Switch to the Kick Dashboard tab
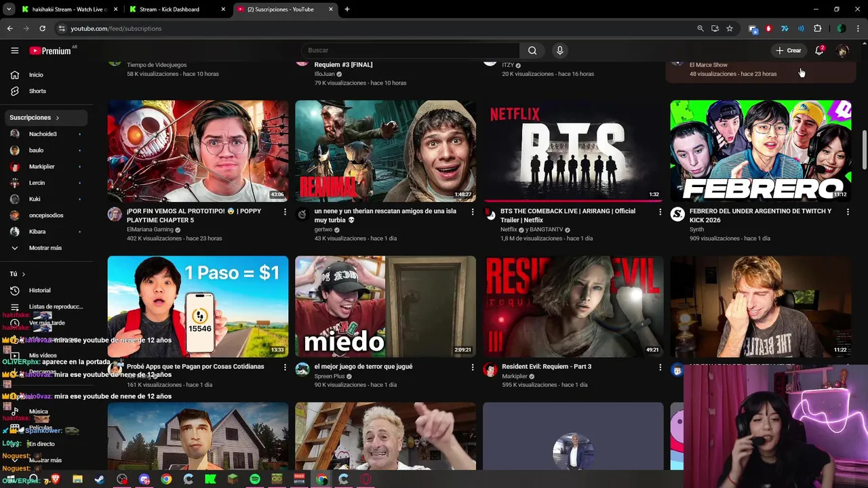This screenshot has height=488, width=868. click(176, 9)
